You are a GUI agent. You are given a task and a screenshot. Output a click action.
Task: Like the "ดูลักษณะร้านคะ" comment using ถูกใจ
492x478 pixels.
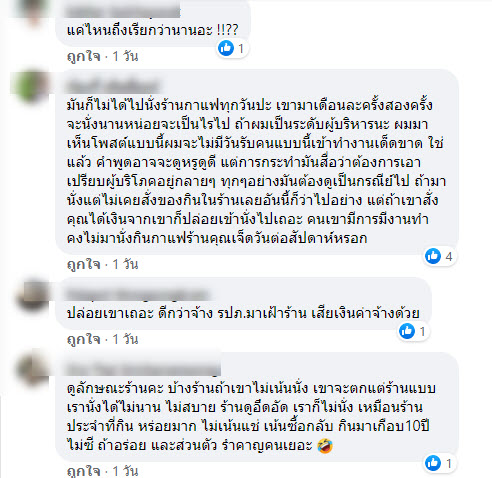tap(84, 471)
